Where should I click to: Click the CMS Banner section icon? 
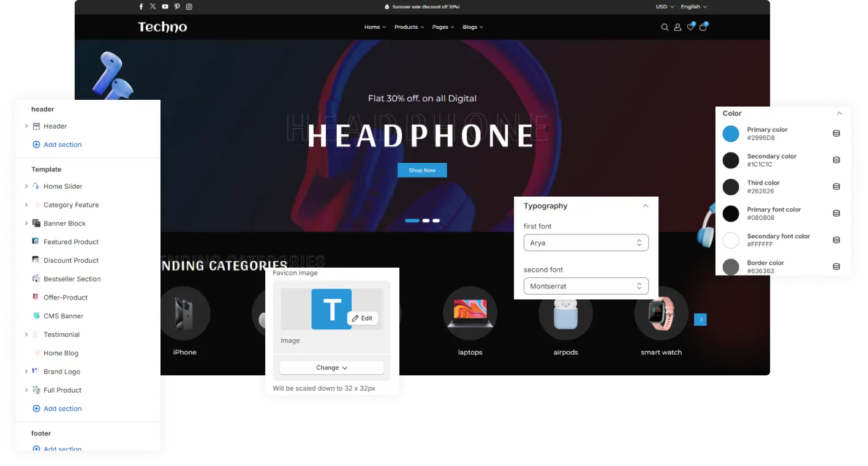click(36, 316)
